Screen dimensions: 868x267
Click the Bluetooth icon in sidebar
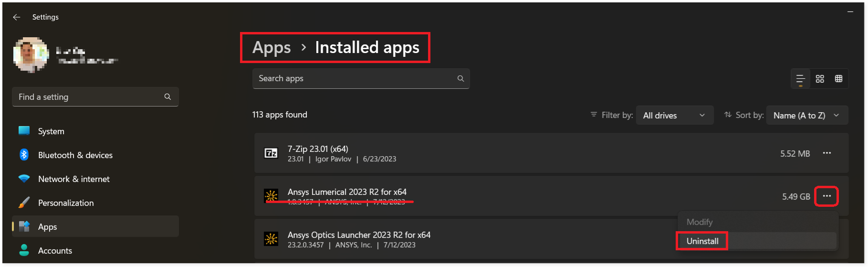click(x=24, y=155)
